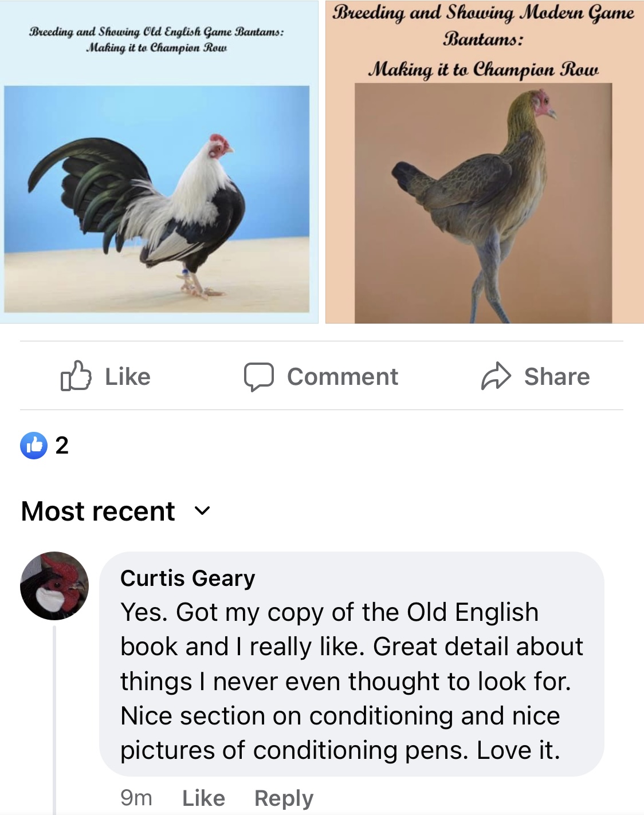Click the thumbs-up Like icon

tap(78, 376)
